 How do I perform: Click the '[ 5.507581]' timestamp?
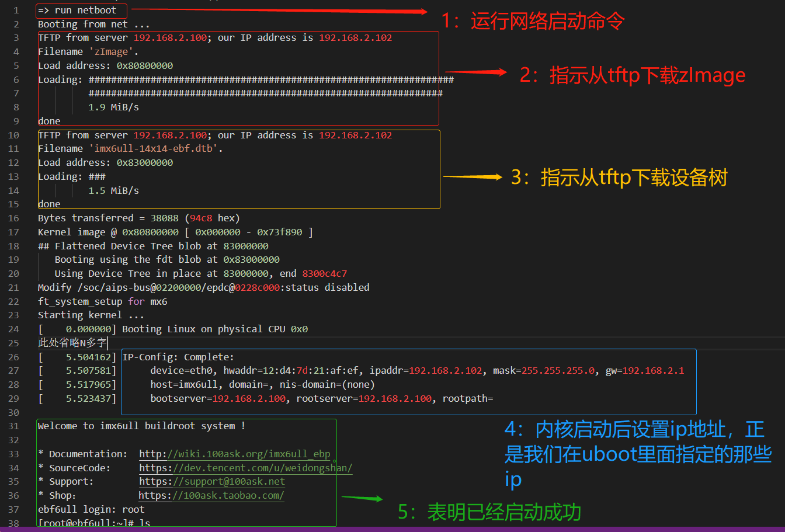77,370
